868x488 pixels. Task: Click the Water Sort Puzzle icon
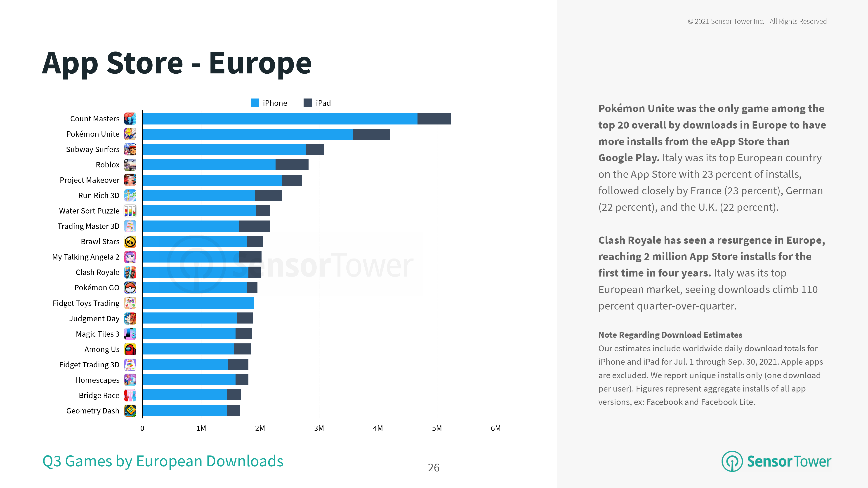click(130, 211)
